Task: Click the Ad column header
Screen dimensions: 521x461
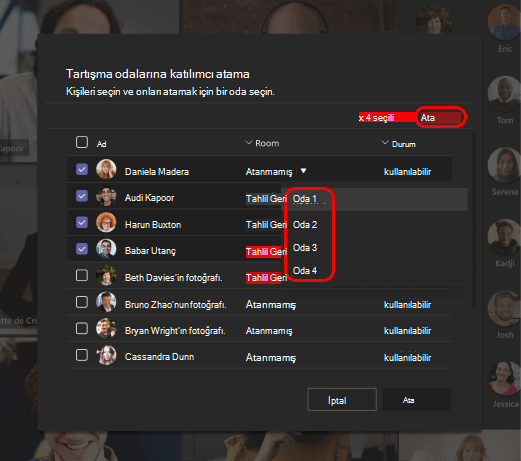Action: 101,144
